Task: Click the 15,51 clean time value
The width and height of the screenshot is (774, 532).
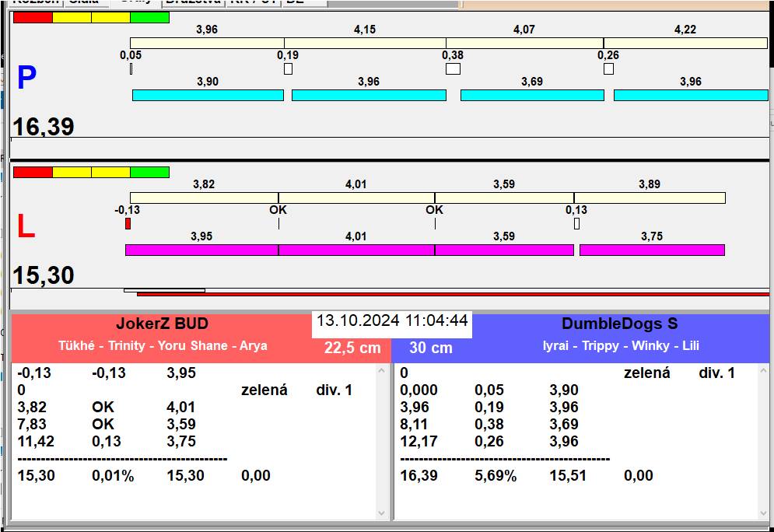Action: tap(568, 476)
